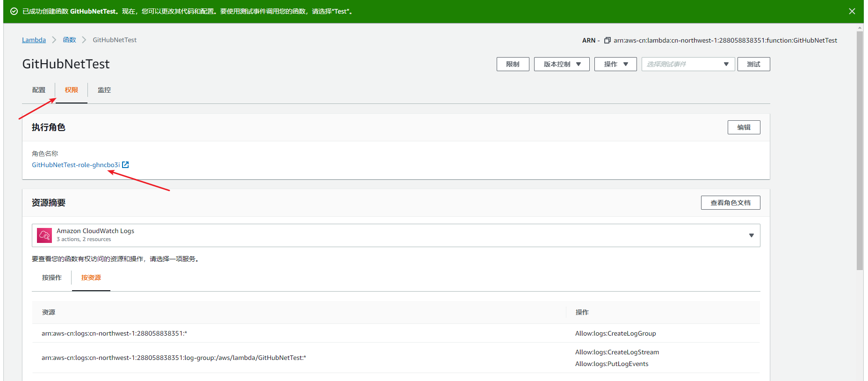Click the 资源摘要 section heading
The height and width of the screenshot is (381, 868).
point(49,203)
